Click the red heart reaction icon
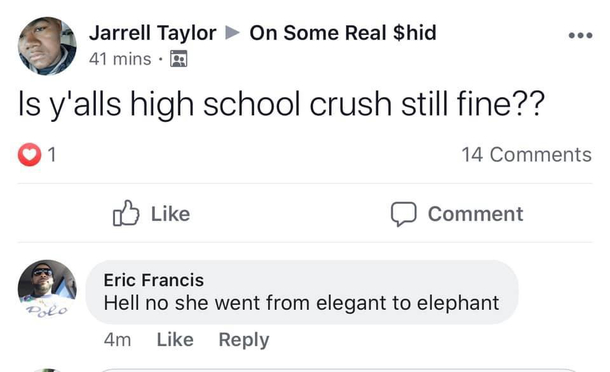 click(x=30, y=154)
